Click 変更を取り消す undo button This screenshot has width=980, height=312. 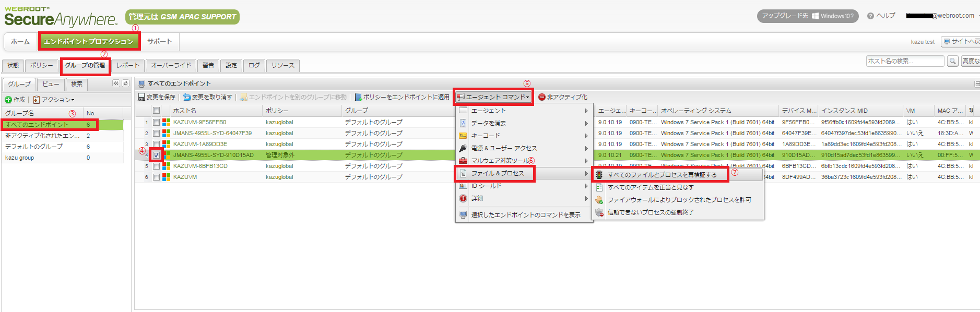(207, 97)
